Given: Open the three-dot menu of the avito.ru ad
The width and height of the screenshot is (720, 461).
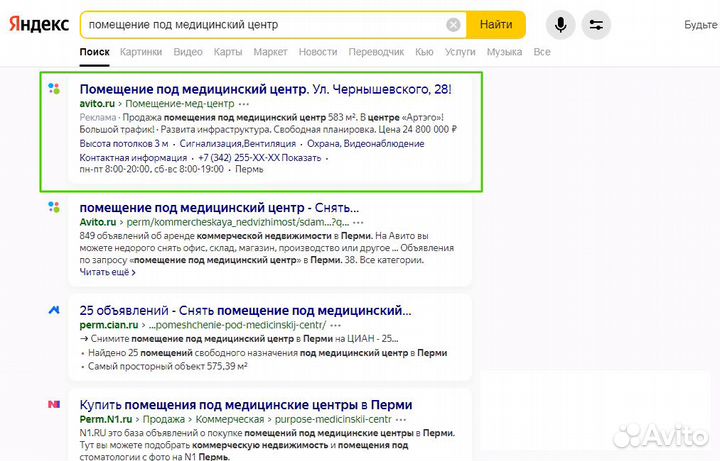Looking at the screenshot, I should click(244, 104).
